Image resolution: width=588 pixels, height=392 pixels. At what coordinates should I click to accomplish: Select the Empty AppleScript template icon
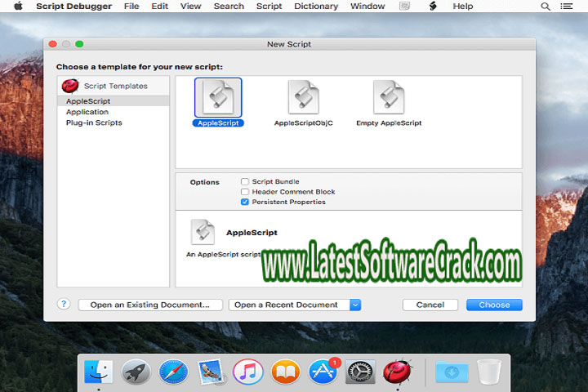pos(389,98)
